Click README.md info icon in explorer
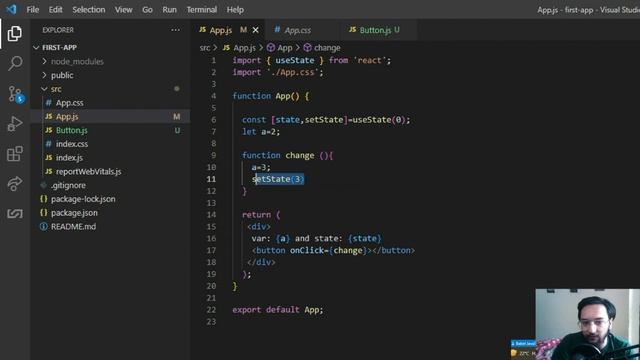 pyautogui.click(x=44, y=226)
